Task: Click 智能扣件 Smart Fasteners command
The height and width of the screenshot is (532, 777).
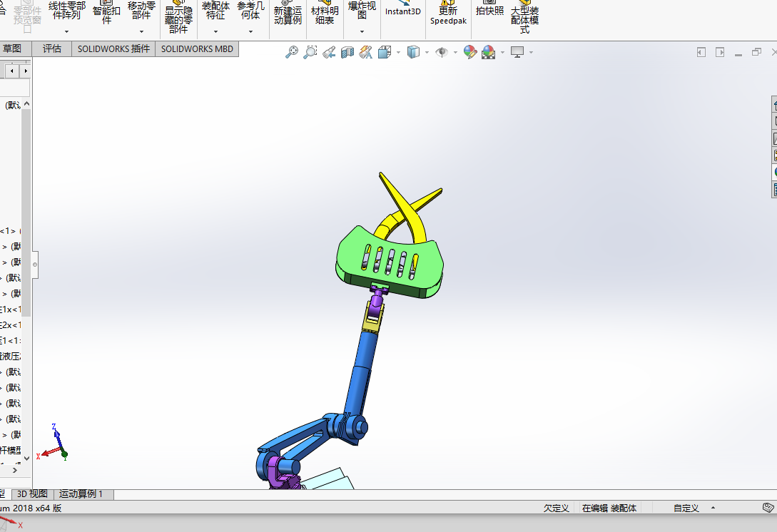Action: pyautogui.click(x=106, y=12)
